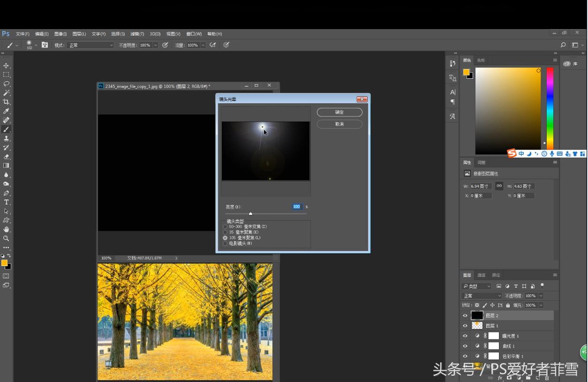588x382 pixels.
Task: Select the Horizontal Type tool
Action: tap(6, 202)
